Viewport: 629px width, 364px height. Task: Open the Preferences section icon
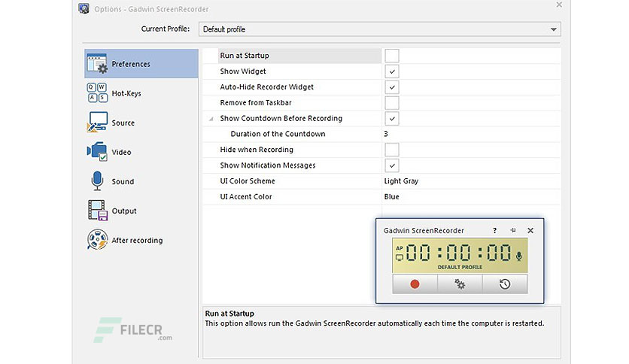(x=97, y=63)
